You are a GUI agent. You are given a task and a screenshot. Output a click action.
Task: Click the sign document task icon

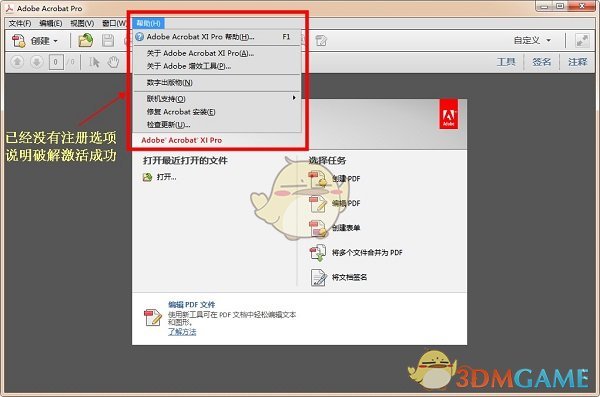(318, 278)
